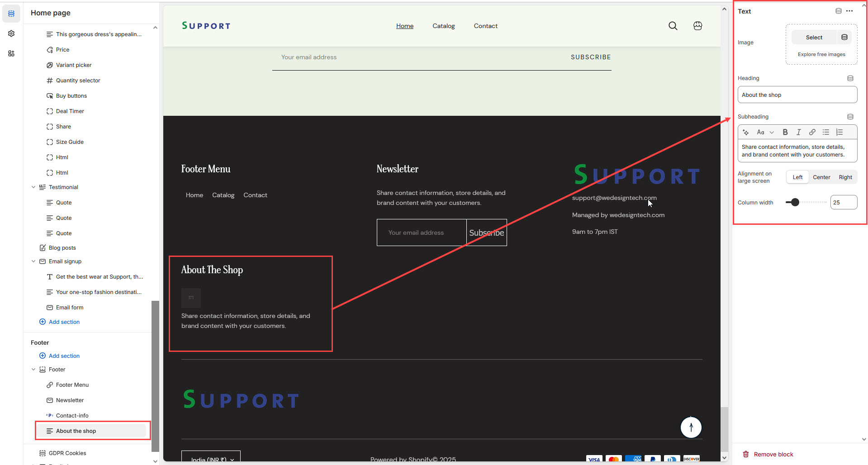Image resolution: width=868 pixels, height=465 pixels.
Task: Click the search magnifier in store header
Action: point(673,26)
